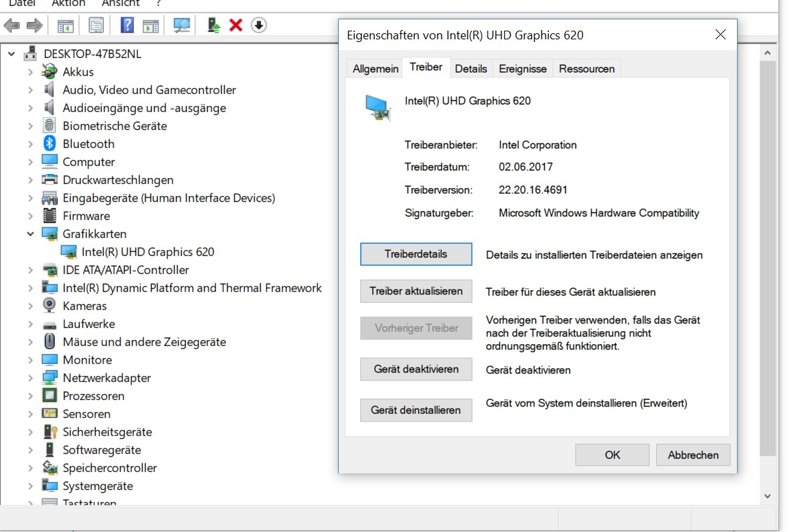The width and height of the screenshot is (789, 532).
Task: Select the DESKTOP-47B52NL computer icon
Action: [x=30, y=53]
